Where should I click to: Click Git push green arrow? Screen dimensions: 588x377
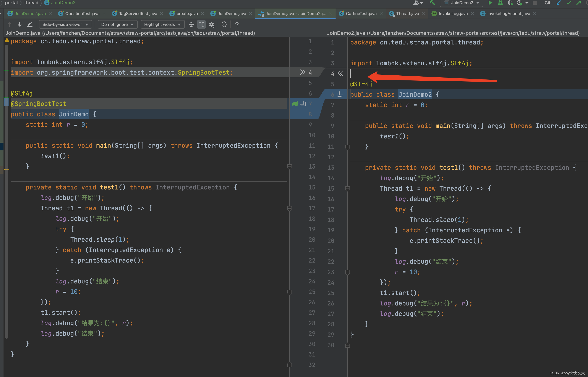pos(579,3)
